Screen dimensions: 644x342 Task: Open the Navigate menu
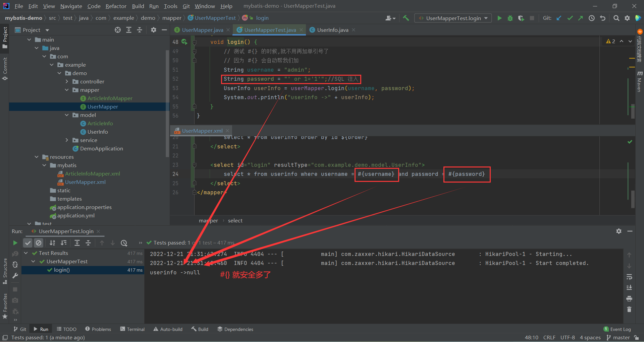pos(71,6)
